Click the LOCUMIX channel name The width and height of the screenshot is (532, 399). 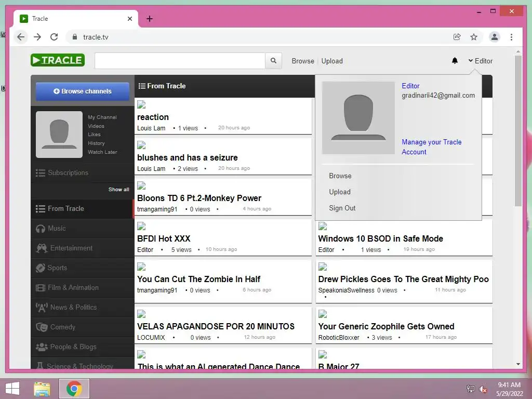(x=151, y=338)
